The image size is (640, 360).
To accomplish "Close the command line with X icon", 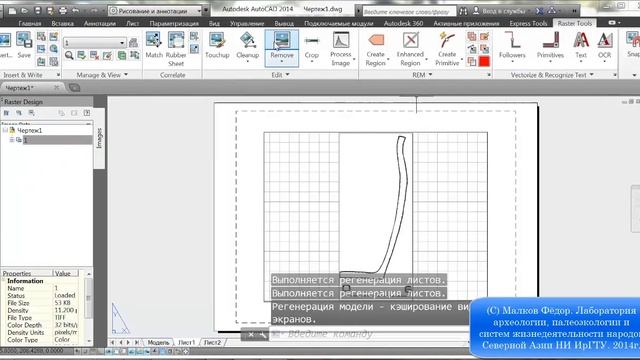I will pos(251,335).
